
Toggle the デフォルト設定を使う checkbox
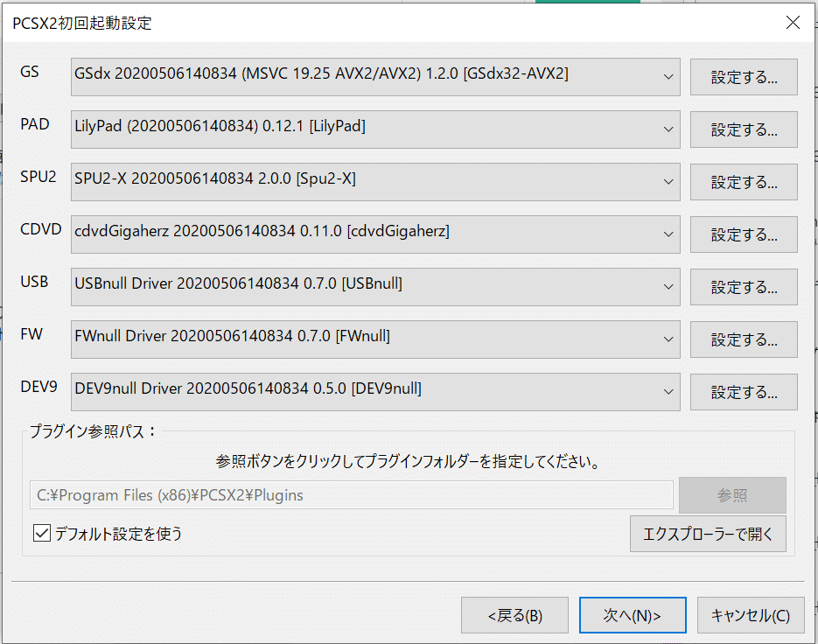[x=42, y=534]
